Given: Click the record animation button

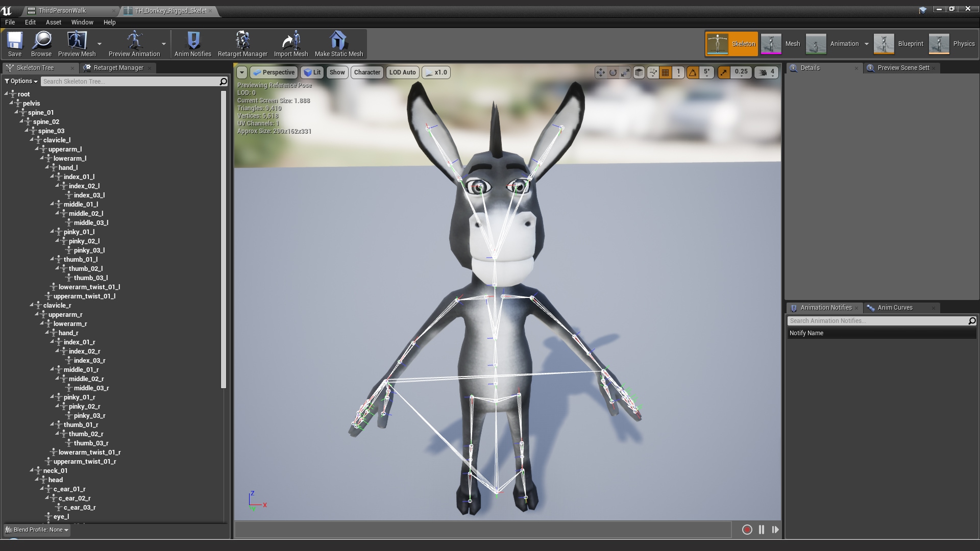Looking at the screenshot, I should (747, 530).
